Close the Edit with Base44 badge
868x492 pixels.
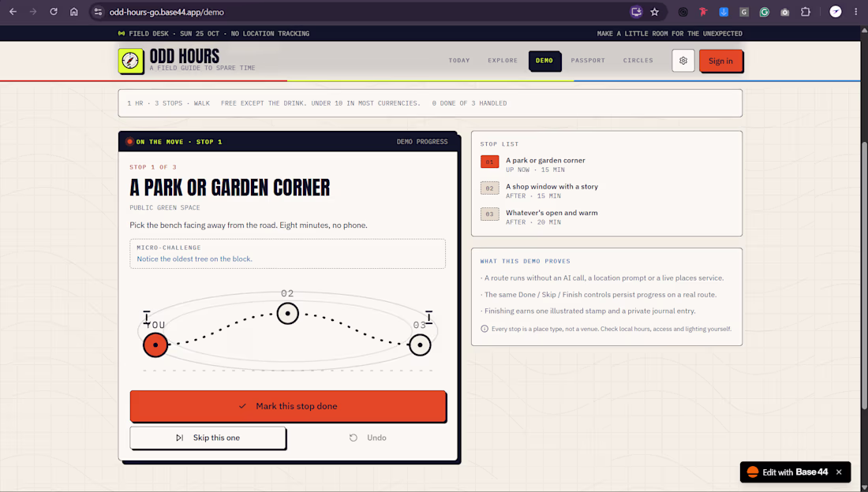[839, 472]
